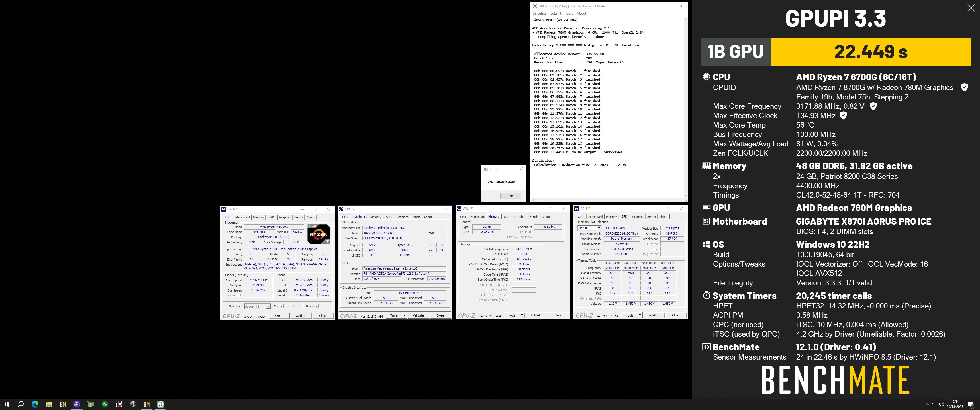Click the Ryzen 7 logo in CPU-Z
The image size is (980, 410).
318,234
